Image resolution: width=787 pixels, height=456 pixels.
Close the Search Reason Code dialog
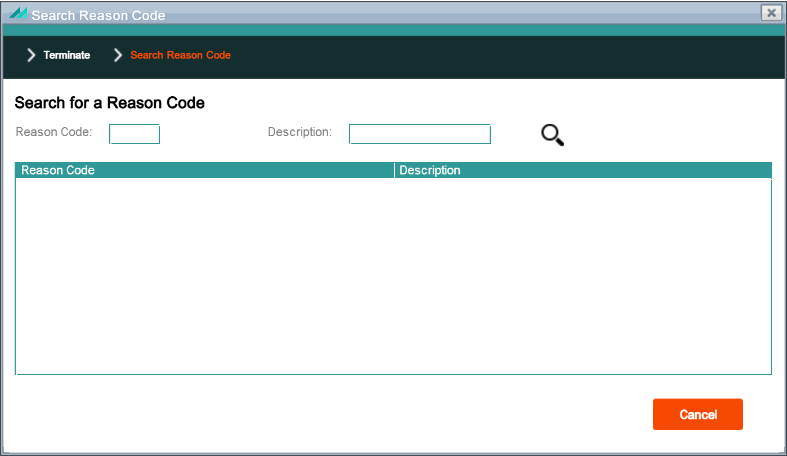(x=771, y=13)
